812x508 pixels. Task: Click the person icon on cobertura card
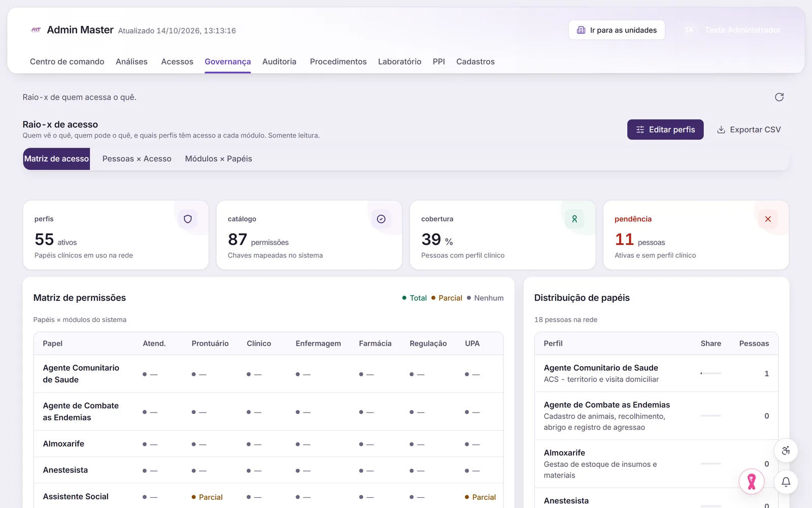(x=574, y=219)
